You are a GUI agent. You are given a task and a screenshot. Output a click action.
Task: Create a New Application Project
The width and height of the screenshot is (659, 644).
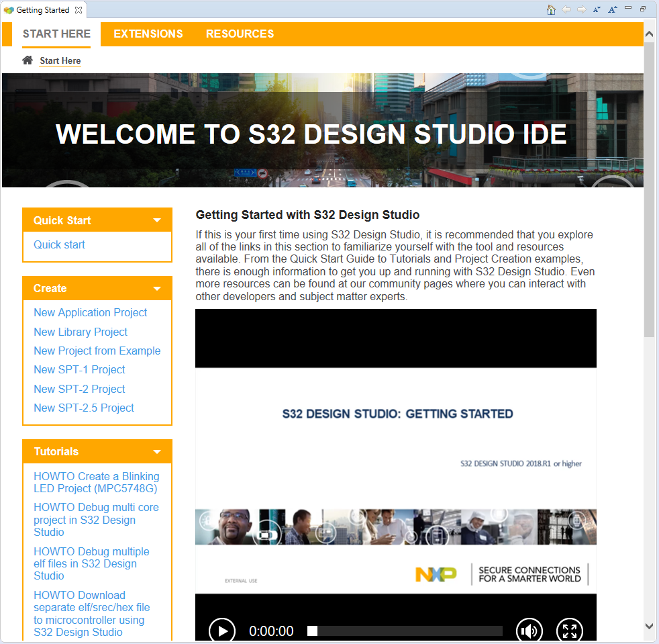click(x=91, y=312)
